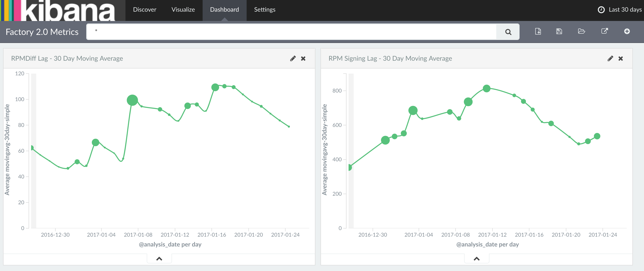This screenshot has width=644, height=271.
Task: Expand the RPMDiff Lag panel spy chevron
Action: tap(159, 259)
